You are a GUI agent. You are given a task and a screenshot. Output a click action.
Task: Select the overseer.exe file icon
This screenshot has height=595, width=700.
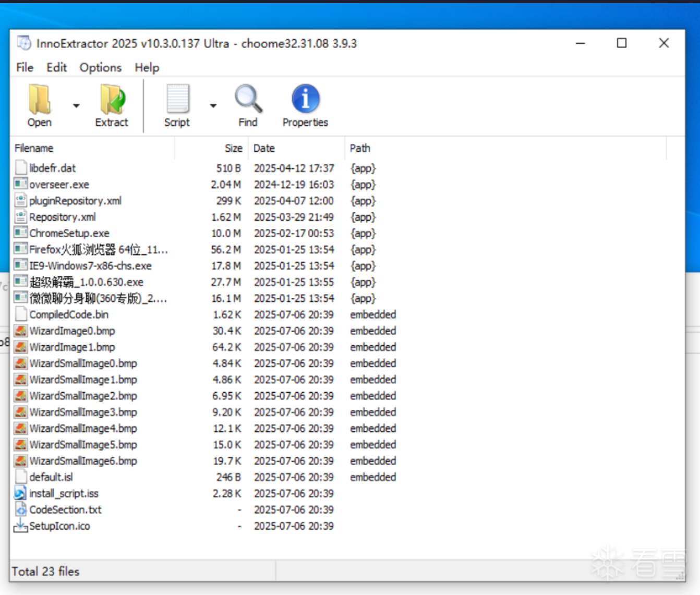(x=21, y=184)
